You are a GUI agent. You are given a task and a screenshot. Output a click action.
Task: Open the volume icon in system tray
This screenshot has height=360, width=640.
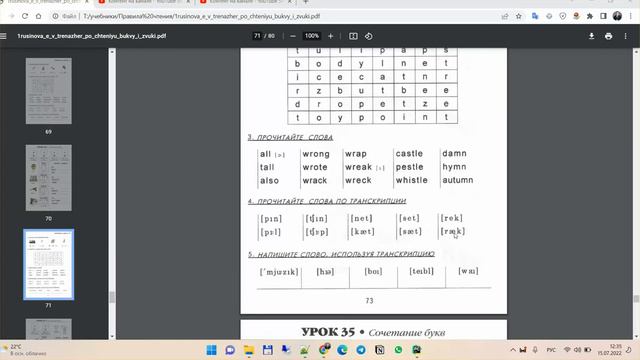point(578,350)
